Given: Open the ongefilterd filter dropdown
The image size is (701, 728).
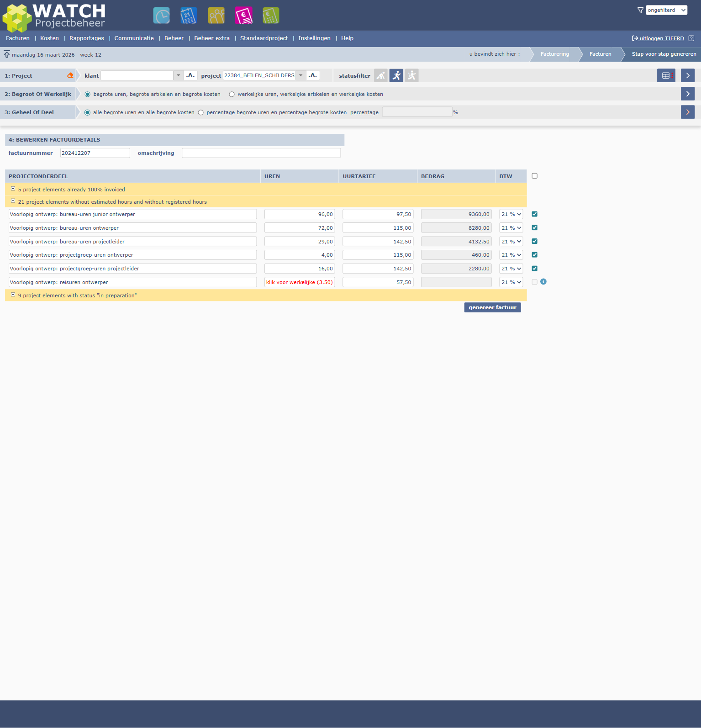Looking at the screenshot, I should click(x=666, y=10).
